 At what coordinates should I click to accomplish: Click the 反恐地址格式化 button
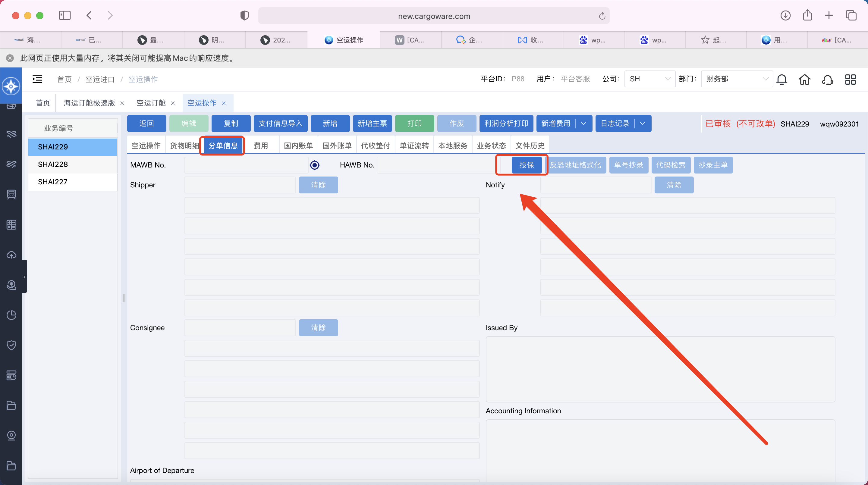coord(576,165)
